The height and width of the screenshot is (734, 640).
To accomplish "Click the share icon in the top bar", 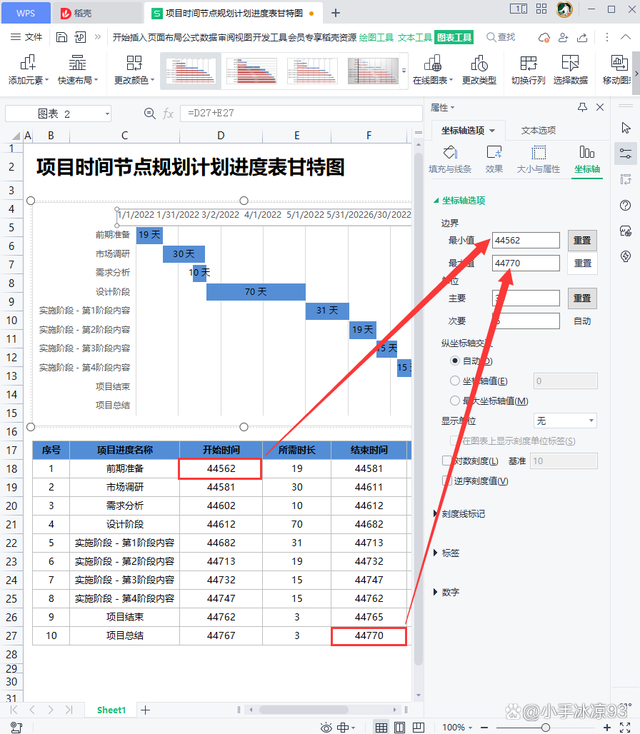I will click(582, 37).
